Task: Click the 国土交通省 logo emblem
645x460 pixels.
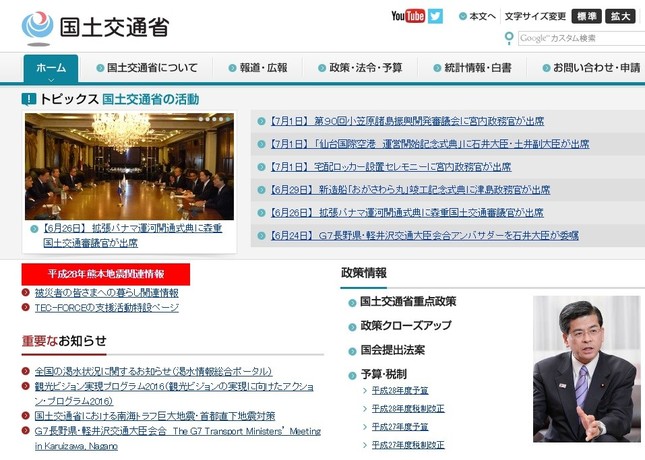Action: 37,28
